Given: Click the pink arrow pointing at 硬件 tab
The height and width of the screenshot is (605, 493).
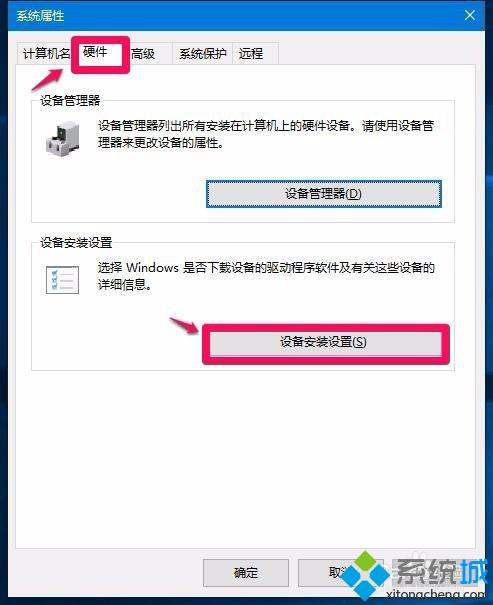Looking at the screenshot, I should pos(47,80).
